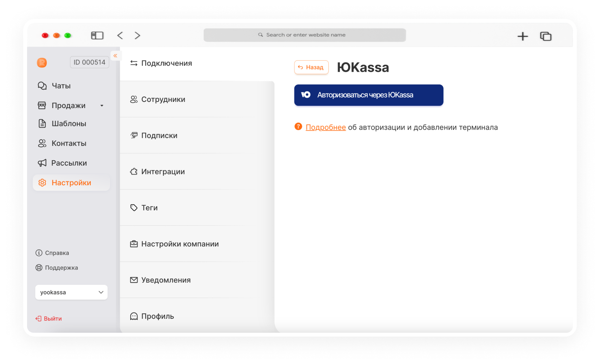This screenshot has height=364, width=600.
Task: Click Выйти to log out
Action: [x=49, y=318]
